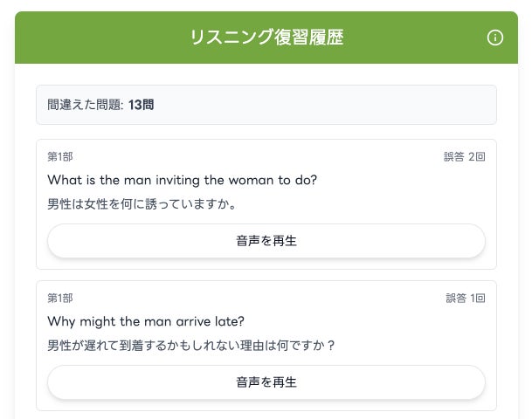Click the 13問 mistake count
This screenshot has width=532, height=419.
[142, 105]
